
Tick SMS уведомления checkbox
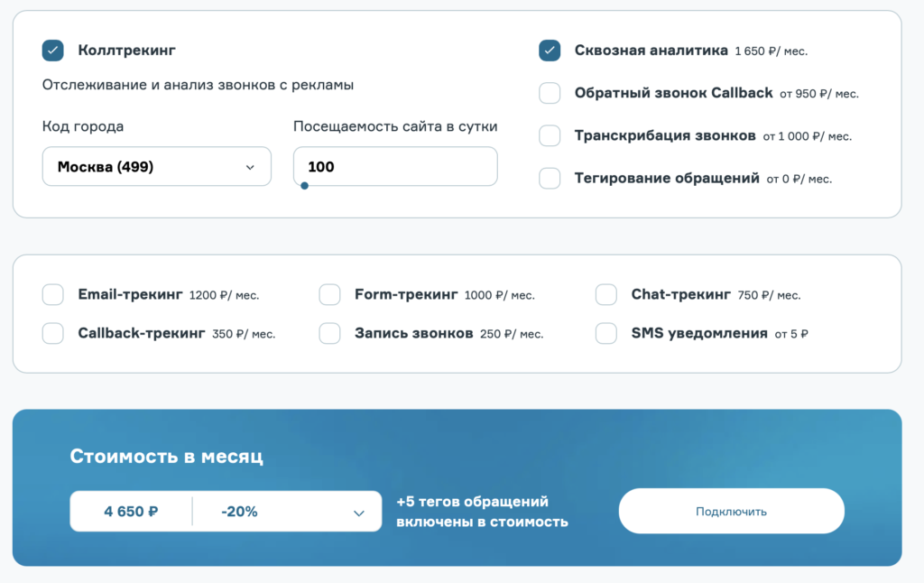(x=606, y=333)
